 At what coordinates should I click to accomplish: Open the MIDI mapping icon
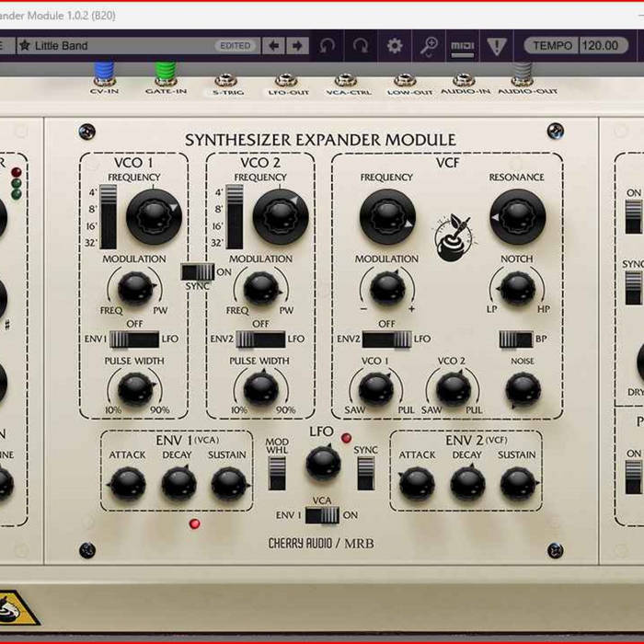click(461, 46)
